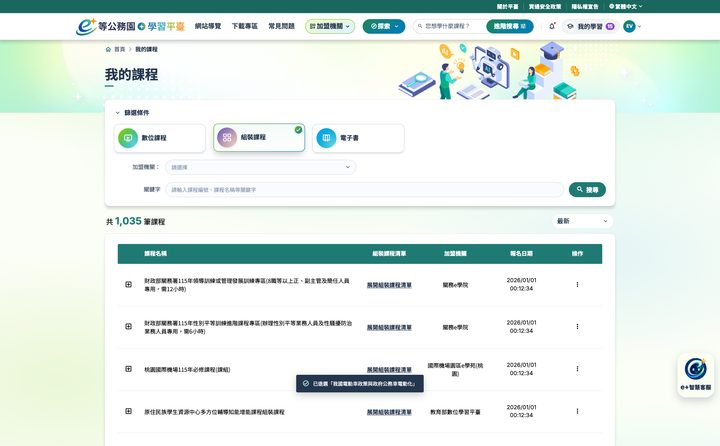Open 下載專區 in navigation bar
720x446 pixels.
244,26
